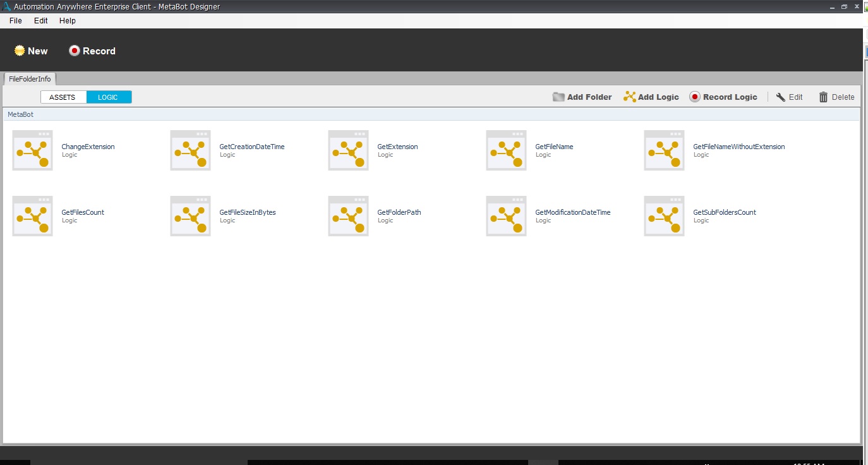This screenshot has height=465, width=868.
Task: Minimize the MetaBot Designer window
Action: [x=833, y=6]
